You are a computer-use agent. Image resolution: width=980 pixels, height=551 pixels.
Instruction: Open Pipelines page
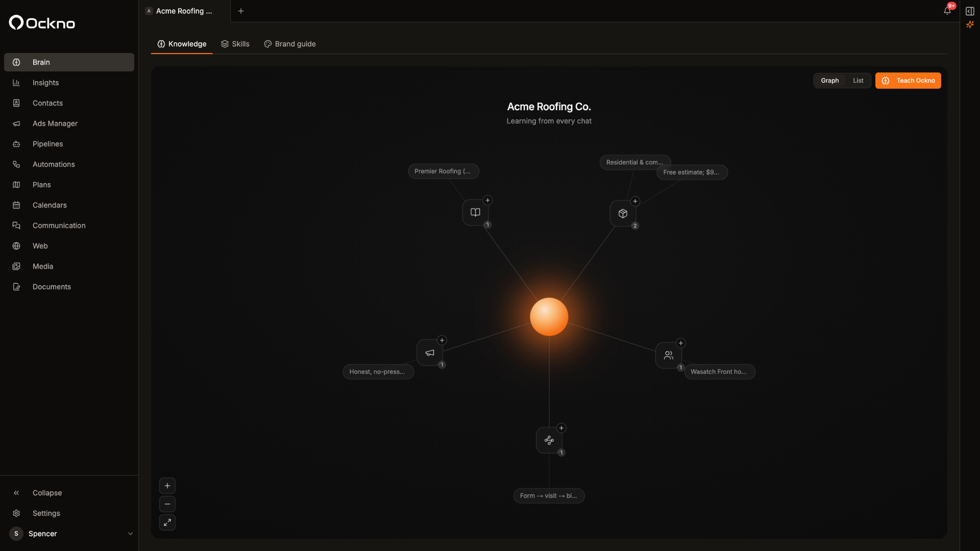click(69, 144)
